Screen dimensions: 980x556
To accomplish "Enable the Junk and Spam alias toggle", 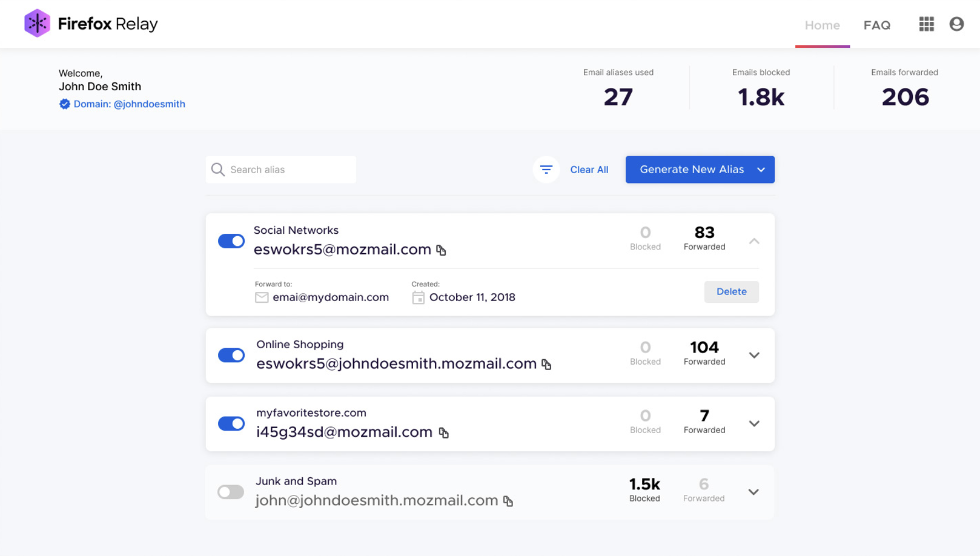I will 231,492.
